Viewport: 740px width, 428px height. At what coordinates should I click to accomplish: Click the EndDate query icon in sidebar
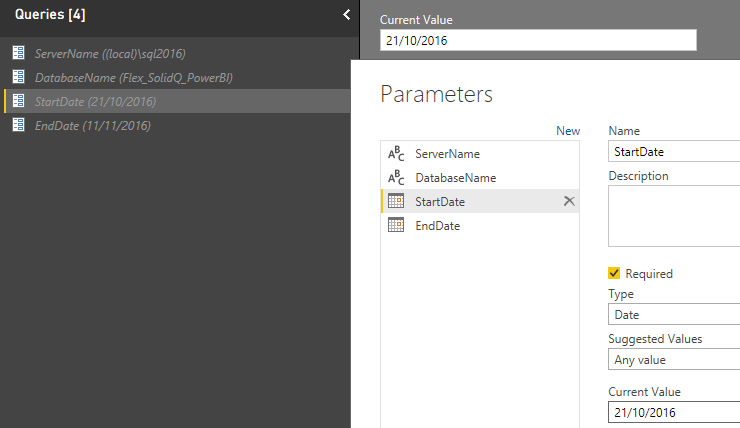pyautogui.click(x=18, y=125)
